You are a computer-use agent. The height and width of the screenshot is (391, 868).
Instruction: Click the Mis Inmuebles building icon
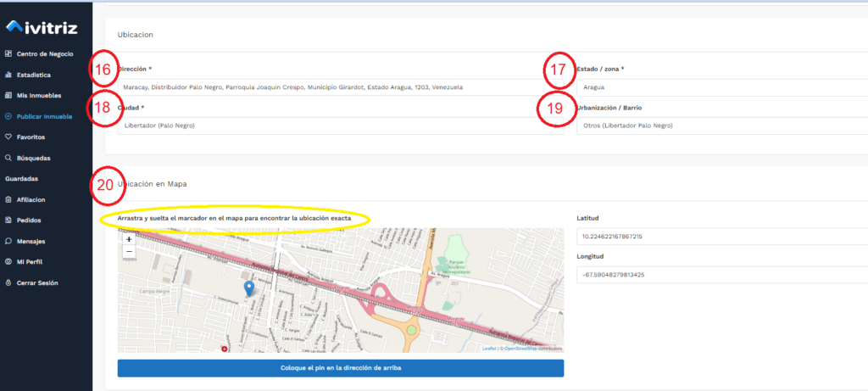click(x=8, y=96)
